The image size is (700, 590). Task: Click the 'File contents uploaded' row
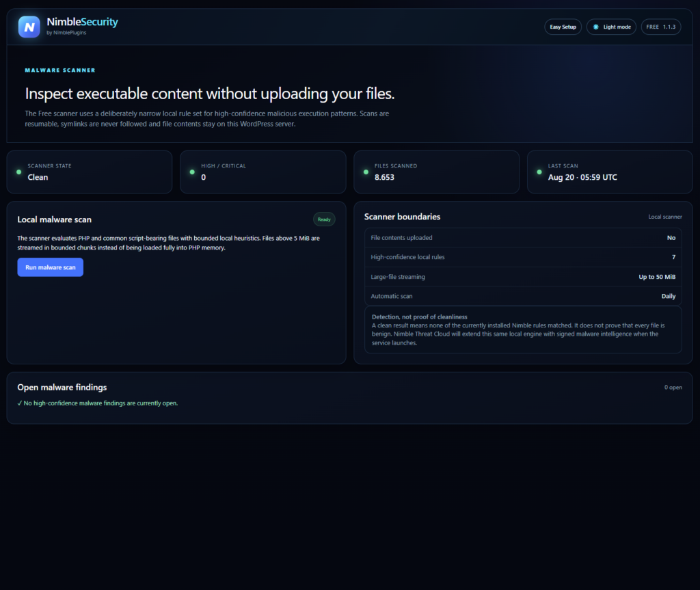(x=523, y=238)
